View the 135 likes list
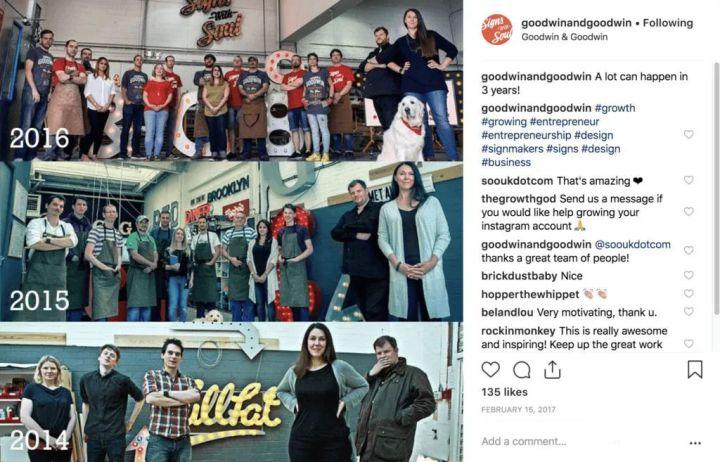Image resolution: width=720 pixels, height=462 pixels. 504,392
